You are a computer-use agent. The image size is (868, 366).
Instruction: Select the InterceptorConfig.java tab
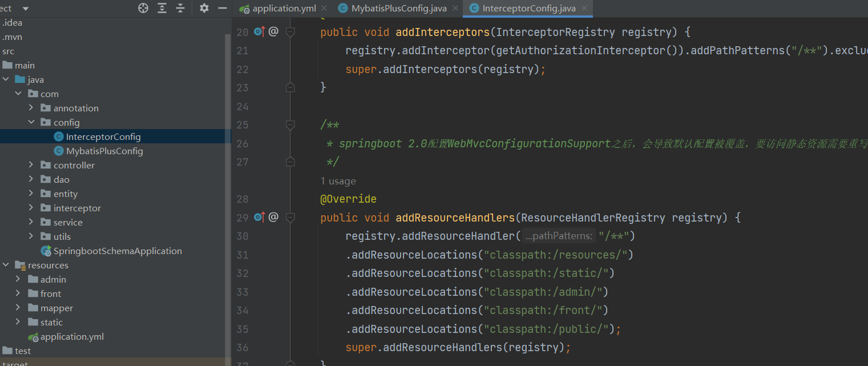click(529, 9)
